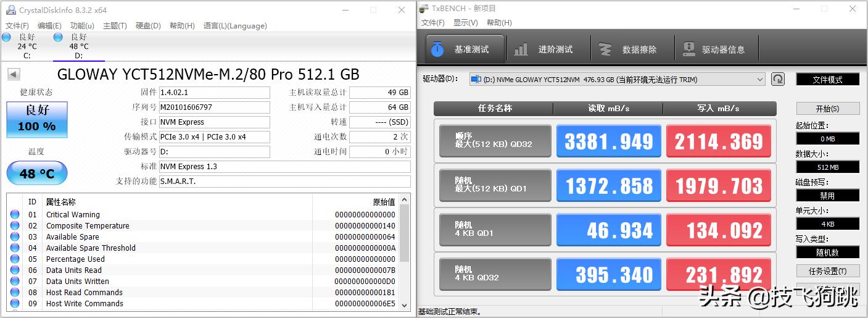Click the scroll-down arrow of SMART list
This screenshot has width=868, height=318.
(x=405, y=304)
